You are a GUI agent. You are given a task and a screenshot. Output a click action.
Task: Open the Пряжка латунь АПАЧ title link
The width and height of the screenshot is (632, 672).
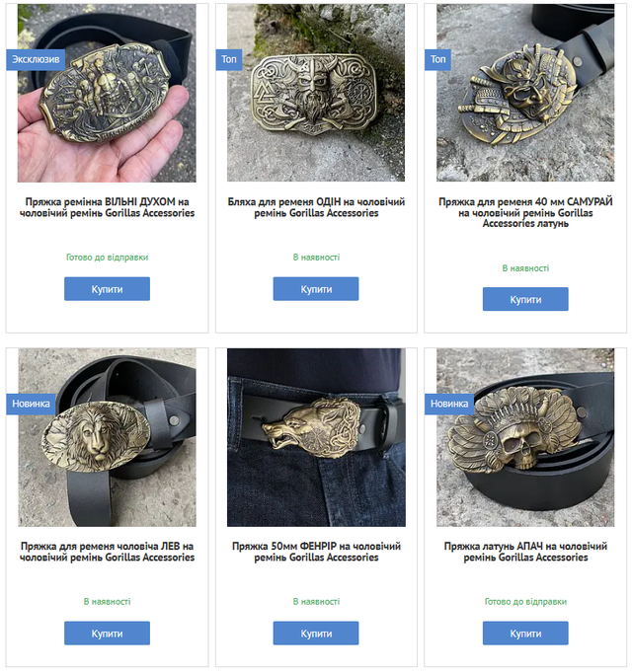pyautogui.click(x=525, y=552)
